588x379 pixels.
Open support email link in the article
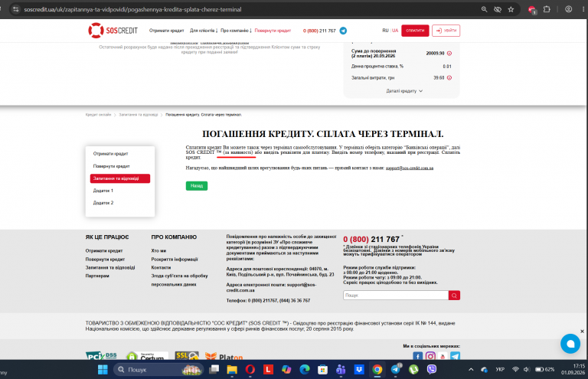pyautogui.click(x=410, y=168)
